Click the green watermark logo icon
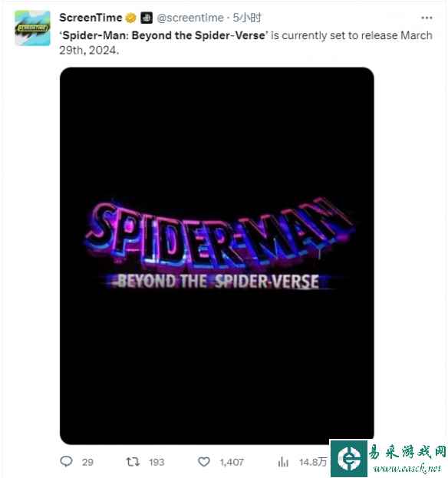448x478 pixels. pos(349,459)
